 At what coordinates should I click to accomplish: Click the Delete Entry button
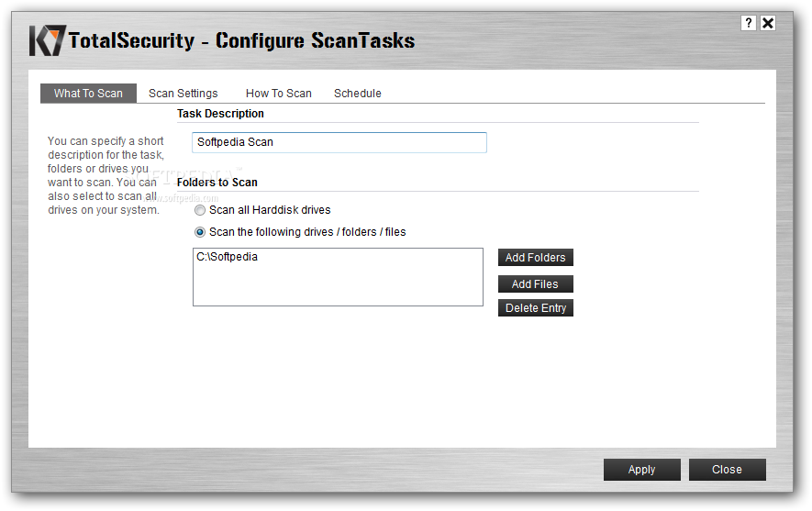click(x=536, y=308)
